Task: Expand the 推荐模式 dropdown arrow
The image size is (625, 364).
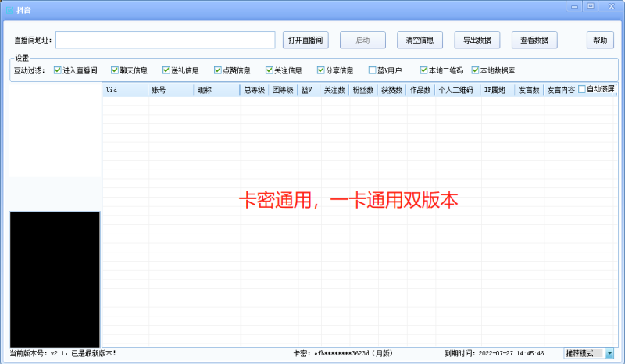Action: (609, 353)
